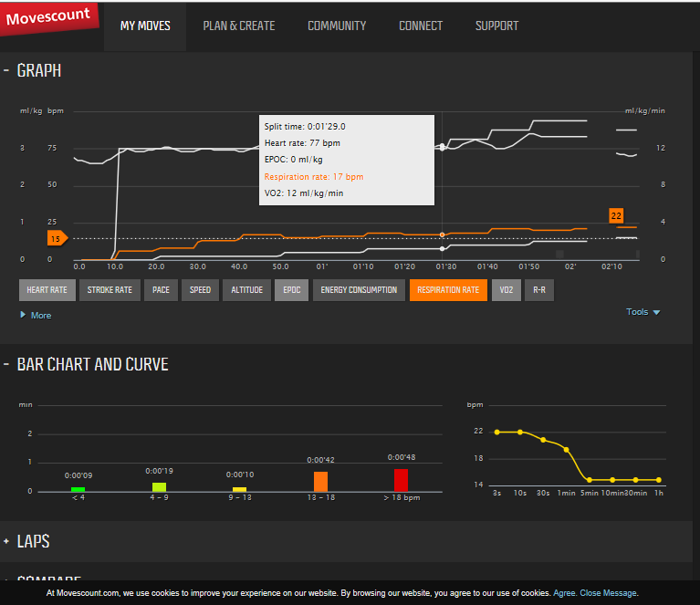Toggle the HEART RATE graph series
The image size is (700, 605).
[47, 290]
